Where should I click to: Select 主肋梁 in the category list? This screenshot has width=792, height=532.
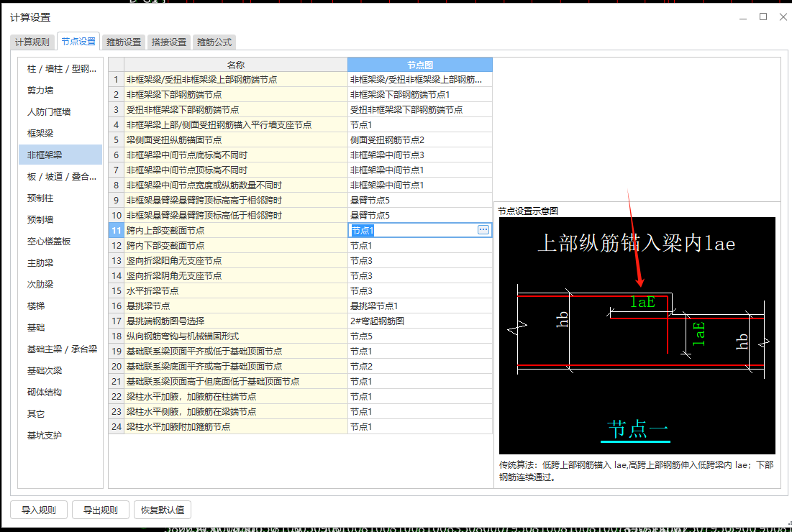[60, 263]
